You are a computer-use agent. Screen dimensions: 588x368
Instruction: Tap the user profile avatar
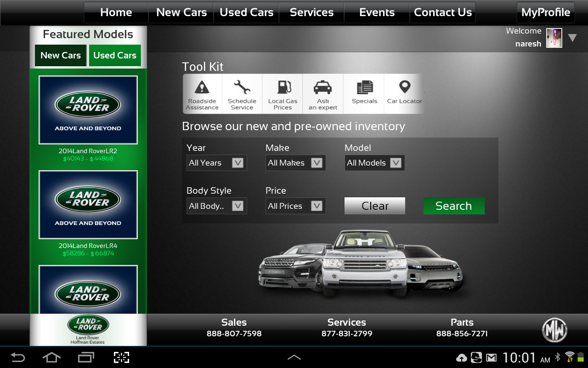pyautogui.click(x=554, y=38)
